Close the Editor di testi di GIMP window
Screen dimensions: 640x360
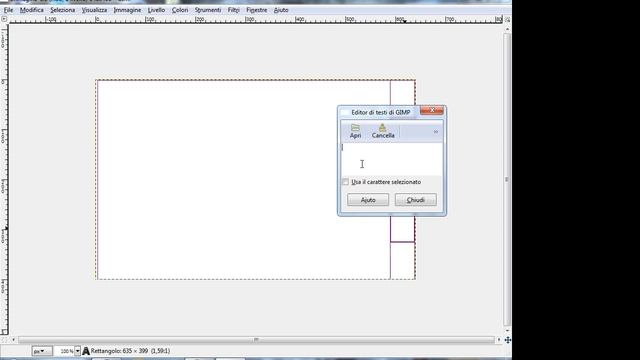431,110
